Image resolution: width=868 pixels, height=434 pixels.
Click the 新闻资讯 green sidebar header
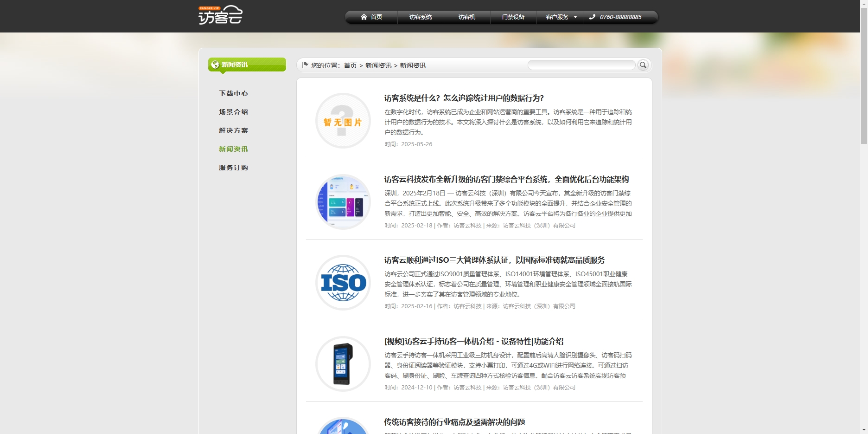(247, 65)
